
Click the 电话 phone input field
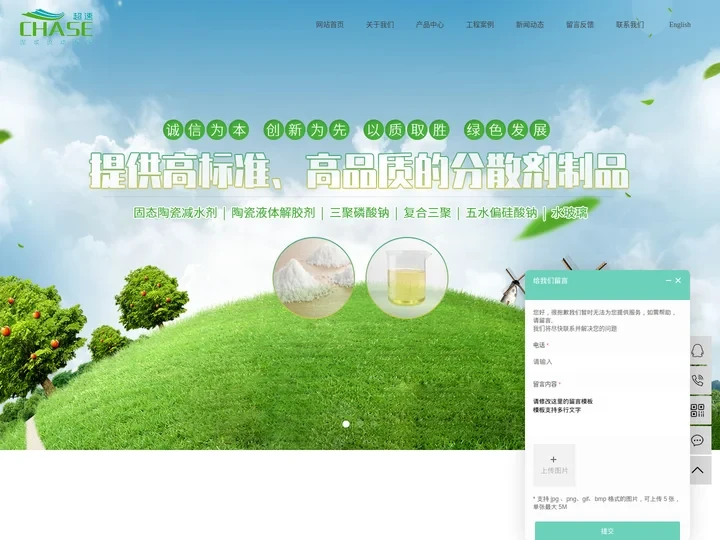tap(607, 362)
